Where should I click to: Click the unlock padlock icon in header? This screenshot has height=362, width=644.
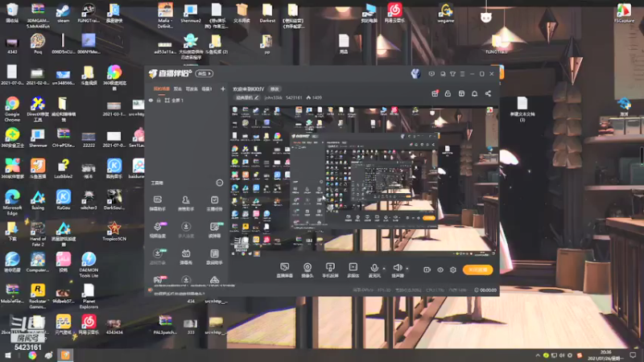point(448,93)
